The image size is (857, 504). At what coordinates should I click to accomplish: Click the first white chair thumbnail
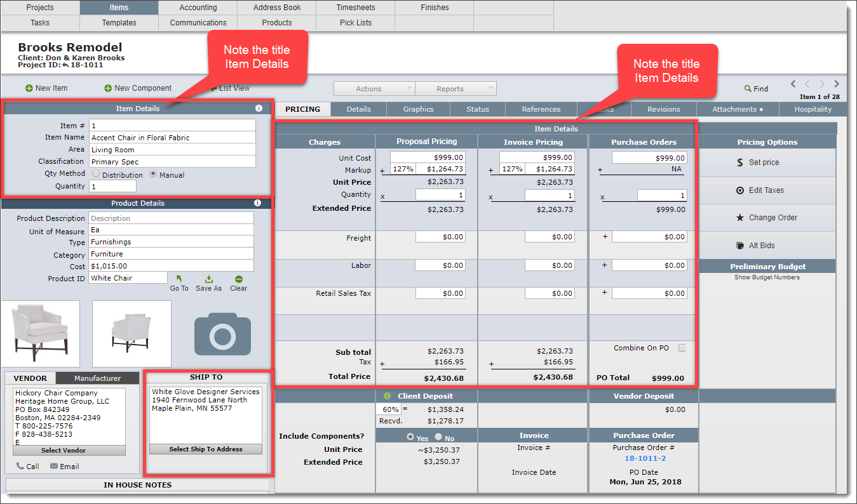[41, 333]
